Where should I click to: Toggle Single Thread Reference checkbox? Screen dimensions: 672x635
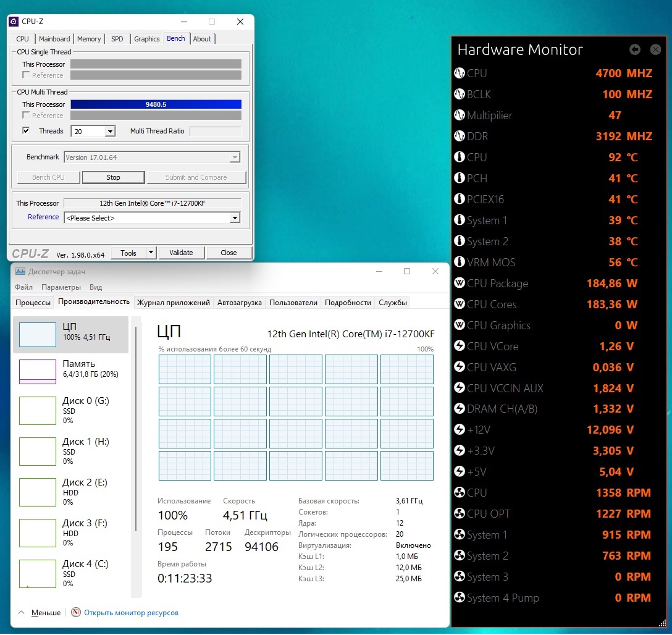click(26, 75)
